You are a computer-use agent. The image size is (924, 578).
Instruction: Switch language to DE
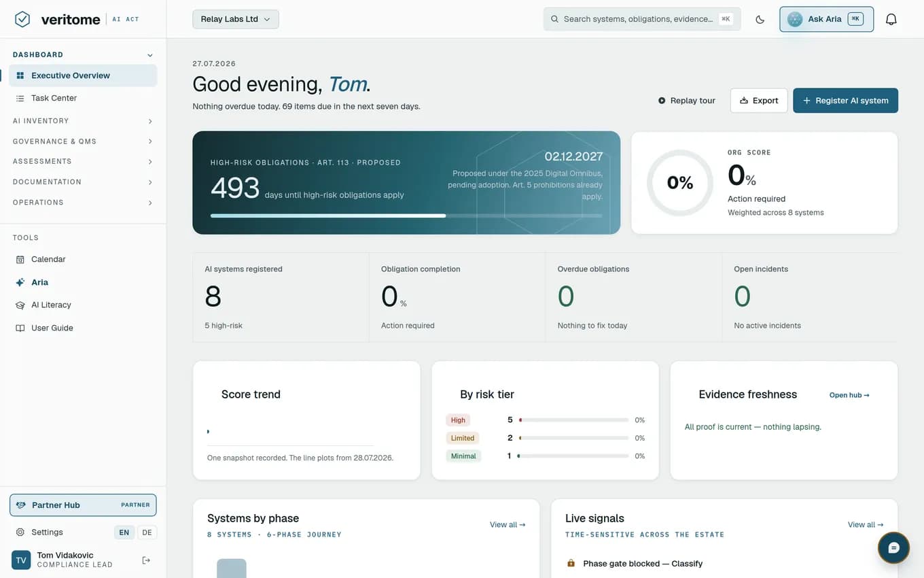point(147,532)
